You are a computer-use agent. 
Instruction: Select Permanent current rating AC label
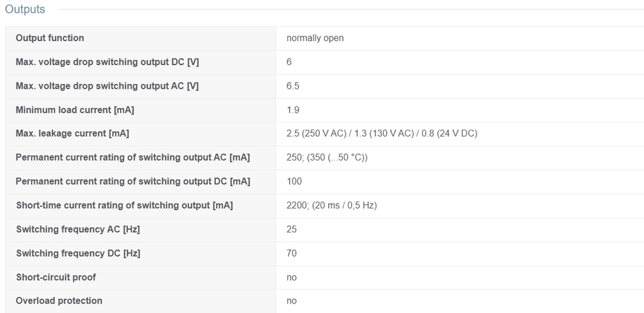(133, 158)
